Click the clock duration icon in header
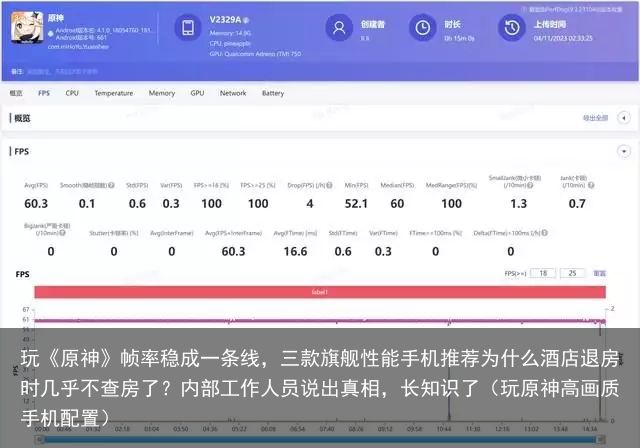This screenshot has width=640, height=448. (422, 27)
